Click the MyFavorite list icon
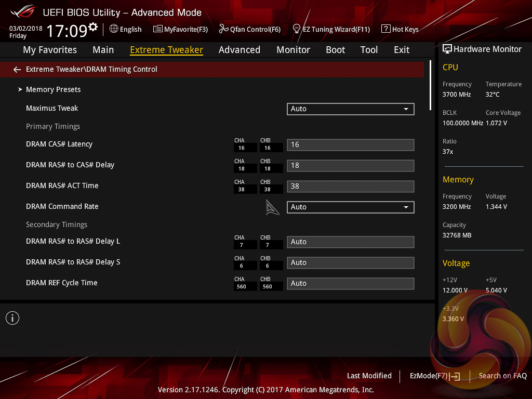The image size is (532, 399). (x=157, y=29)
